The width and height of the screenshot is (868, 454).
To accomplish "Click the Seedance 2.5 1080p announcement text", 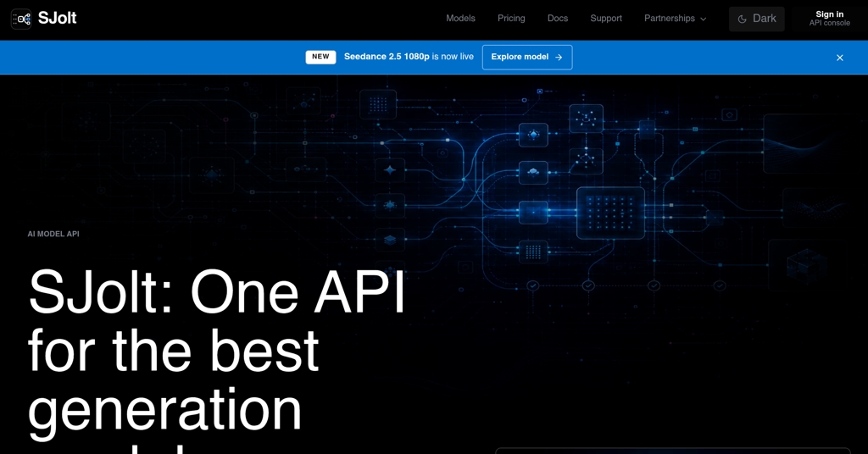I will click(x=409, y=57).
